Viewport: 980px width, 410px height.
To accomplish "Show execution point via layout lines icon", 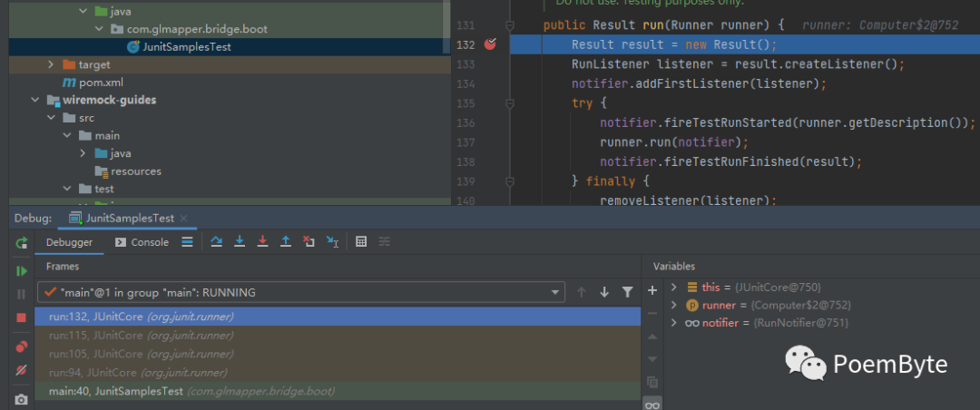I will click(187, 242).
